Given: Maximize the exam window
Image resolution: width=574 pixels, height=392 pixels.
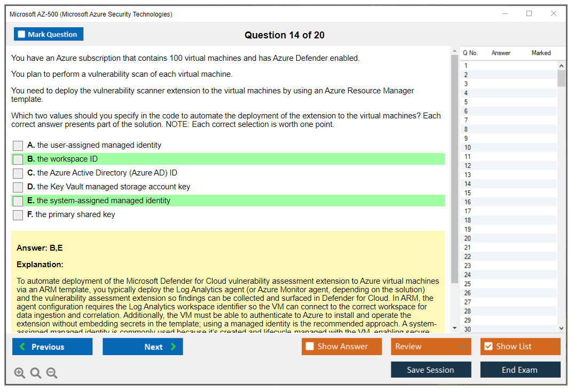Looking at the screenshot, I should 529,14.
